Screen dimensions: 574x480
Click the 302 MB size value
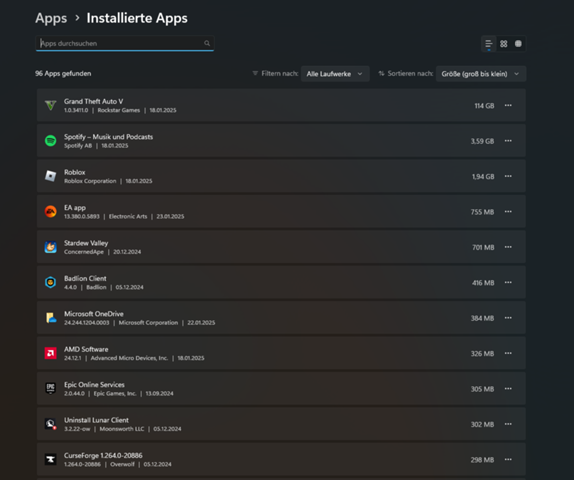click(482, 424)
